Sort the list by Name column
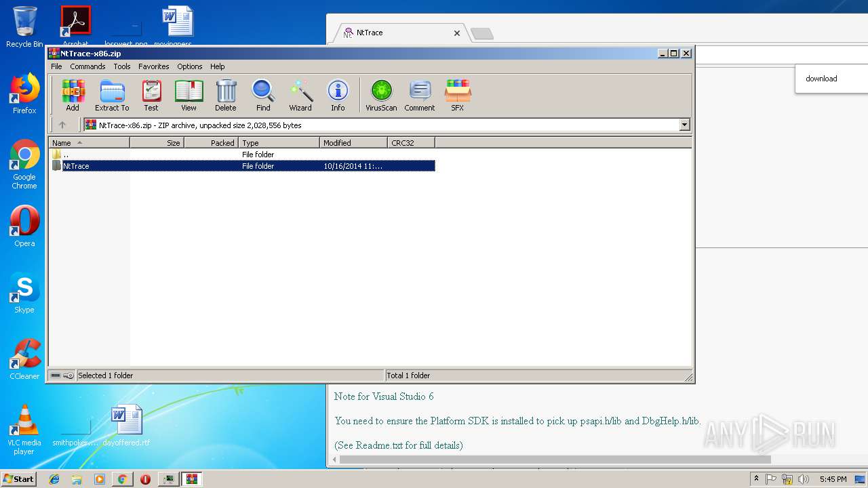Screen dimensions: 868x488 [89, 143]
